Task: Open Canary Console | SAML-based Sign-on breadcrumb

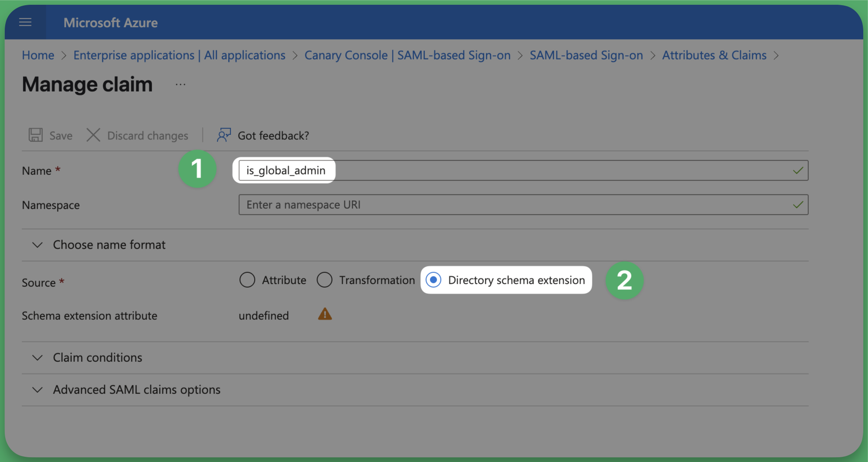Action: pos(407,55)
